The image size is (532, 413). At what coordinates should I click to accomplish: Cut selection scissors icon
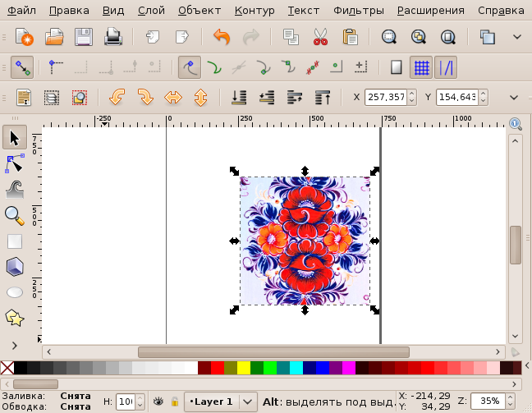tap(320, 37)
